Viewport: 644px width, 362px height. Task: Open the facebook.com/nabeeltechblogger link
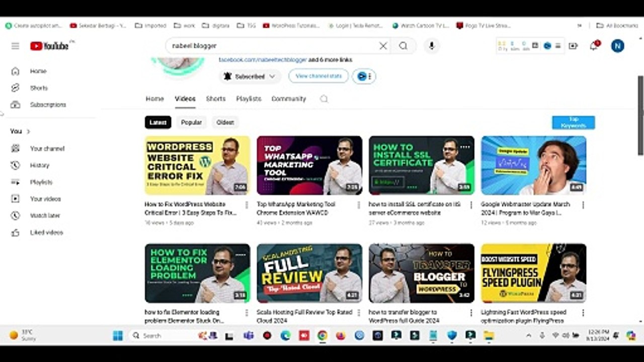(263, 59)
